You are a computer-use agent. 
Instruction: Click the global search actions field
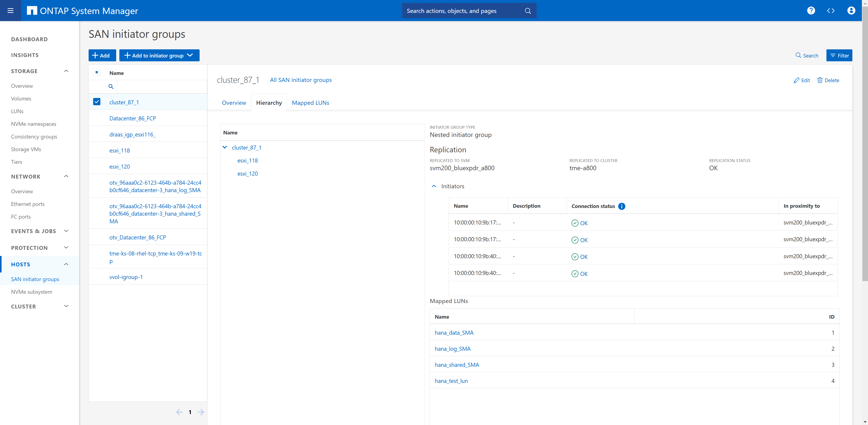[463, 11]
